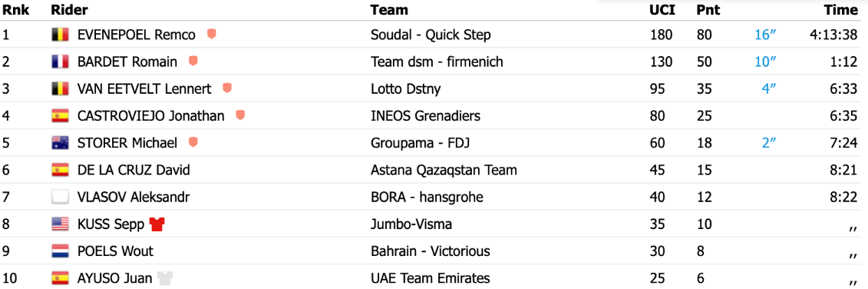This screenshot has height=289, width=868.
Task: Click the Pnt column header
Action: point(708,10)
